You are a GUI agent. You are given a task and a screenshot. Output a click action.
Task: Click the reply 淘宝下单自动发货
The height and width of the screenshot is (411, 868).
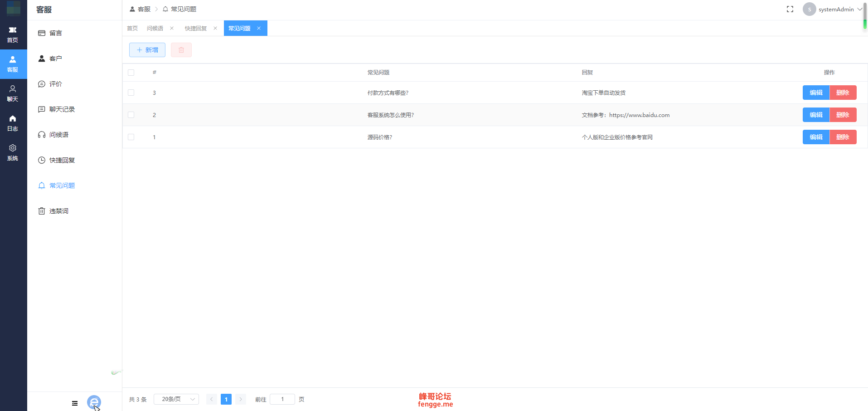(604, 93)
